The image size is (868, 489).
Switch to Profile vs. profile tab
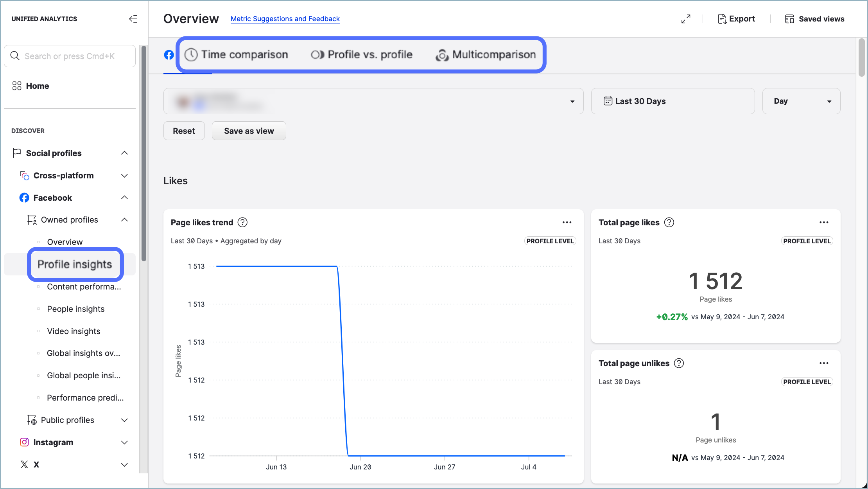[362, 55]
